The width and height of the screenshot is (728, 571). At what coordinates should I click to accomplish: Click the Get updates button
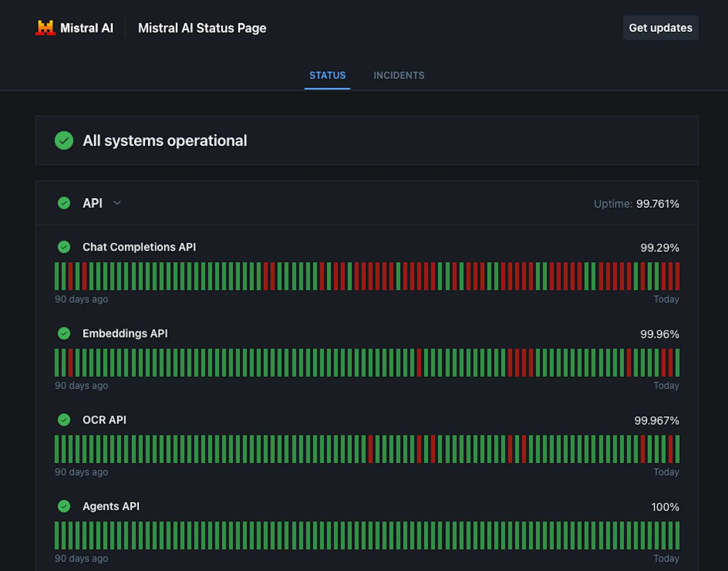point(661,28)
